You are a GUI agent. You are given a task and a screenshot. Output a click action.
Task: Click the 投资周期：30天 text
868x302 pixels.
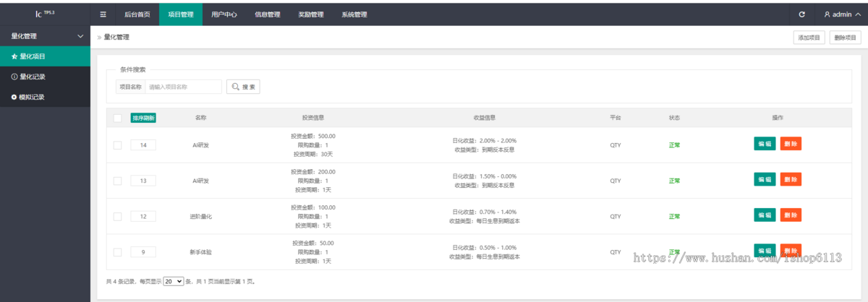(x=312, y=154)
